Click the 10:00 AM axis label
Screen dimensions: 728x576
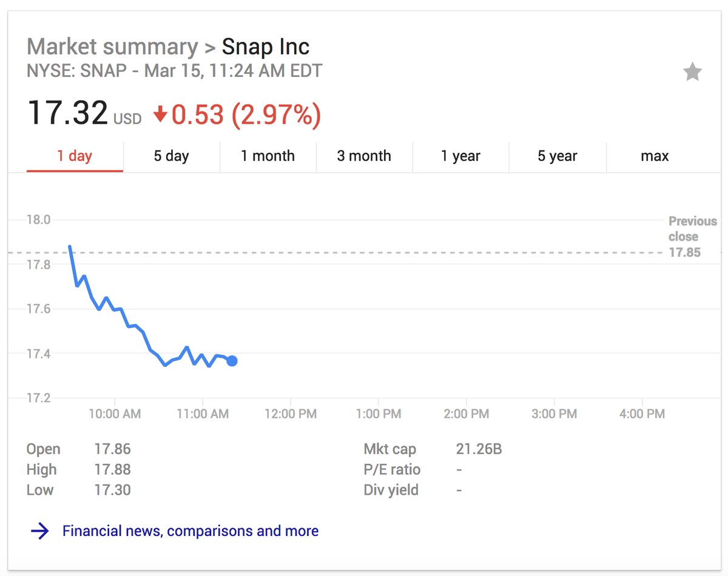[x=115, y=414]
